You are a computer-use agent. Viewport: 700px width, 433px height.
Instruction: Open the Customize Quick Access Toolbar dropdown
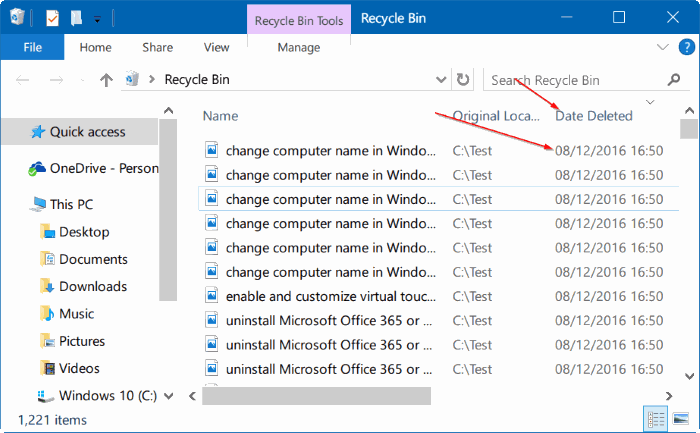pyautogui.click(x=97, y=19)
